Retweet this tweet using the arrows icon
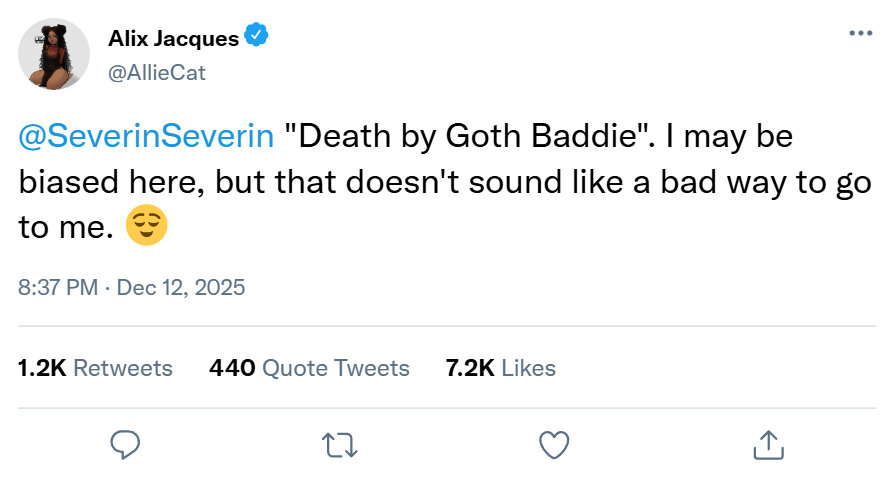 (339, 443)
